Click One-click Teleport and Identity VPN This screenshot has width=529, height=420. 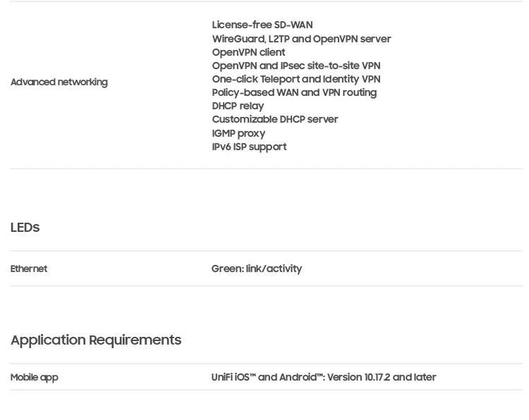tap(296, 79)
